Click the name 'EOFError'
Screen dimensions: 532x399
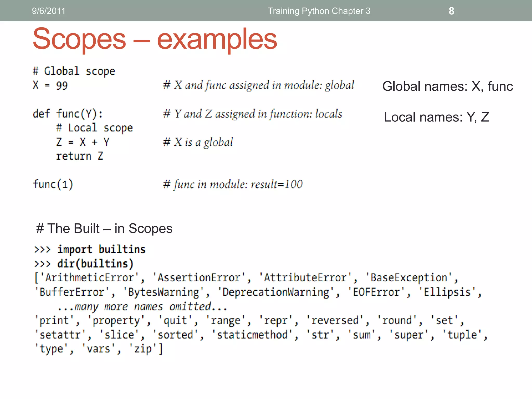[x=376, y=292]
